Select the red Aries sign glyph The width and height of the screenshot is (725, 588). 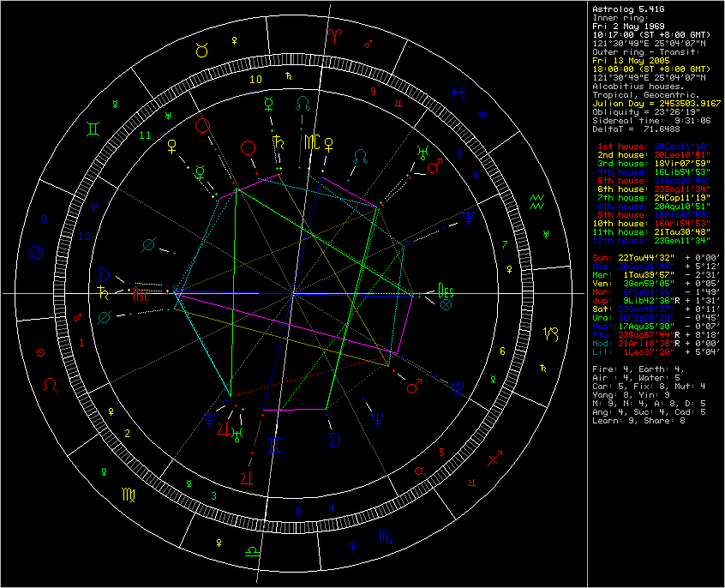point(337,35)
